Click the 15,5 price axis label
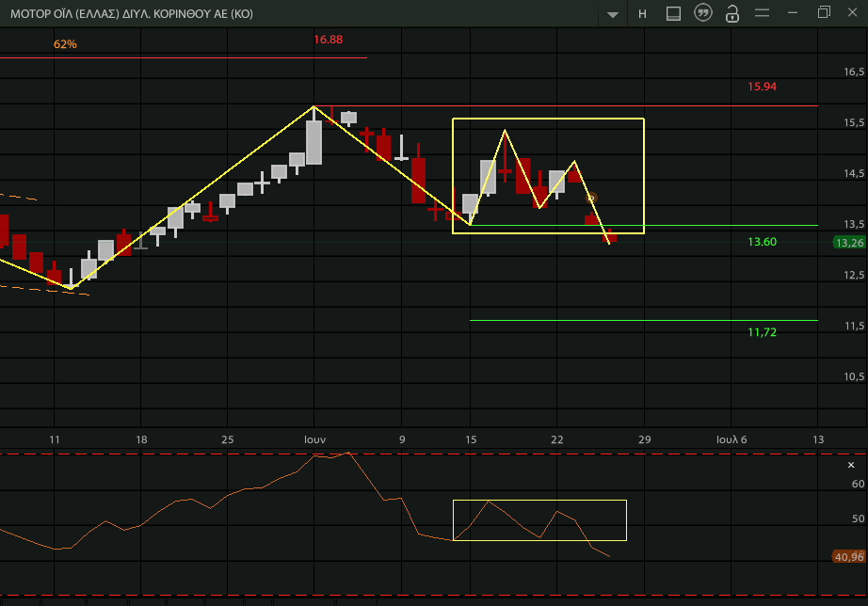Image resolution: width=868 pixels, height=606 pixels. click(854, 123)
